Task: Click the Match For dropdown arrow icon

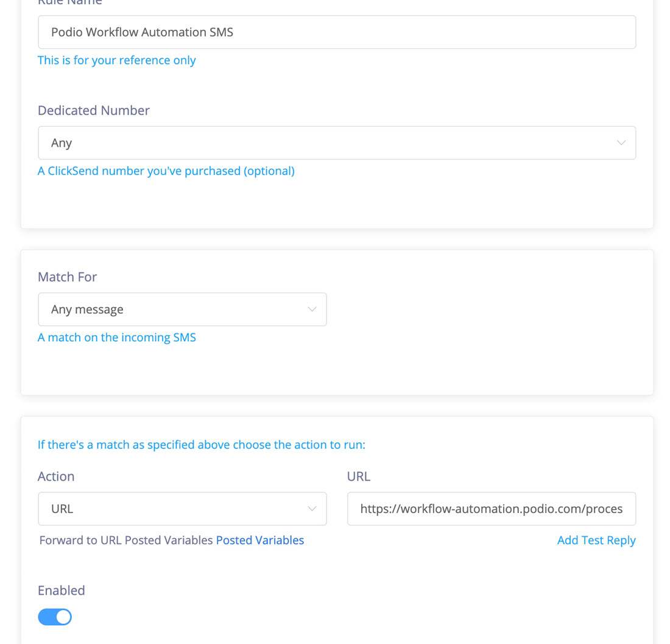Action: pos(312,309)
